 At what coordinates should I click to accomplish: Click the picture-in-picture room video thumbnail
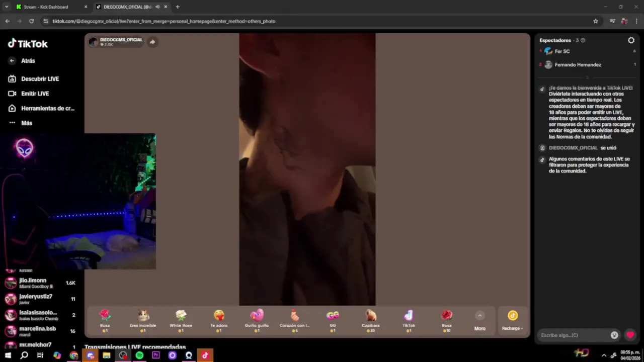(x=78, y=201)
